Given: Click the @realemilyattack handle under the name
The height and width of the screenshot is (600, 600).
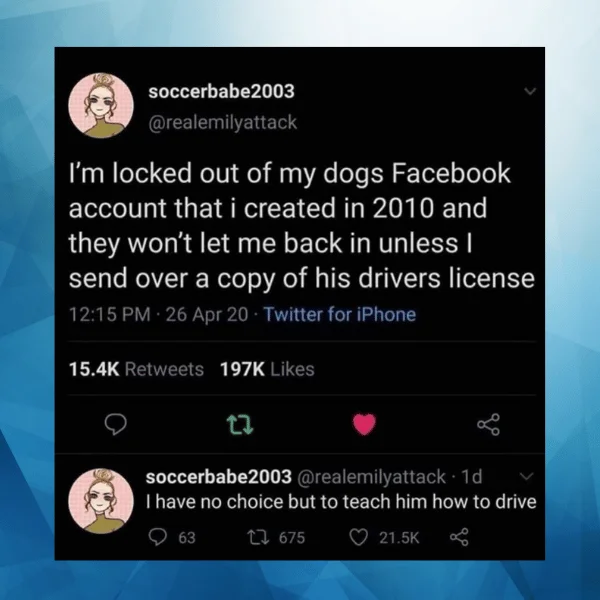Looking at the screenshot, I should click(x=223, y=122).
